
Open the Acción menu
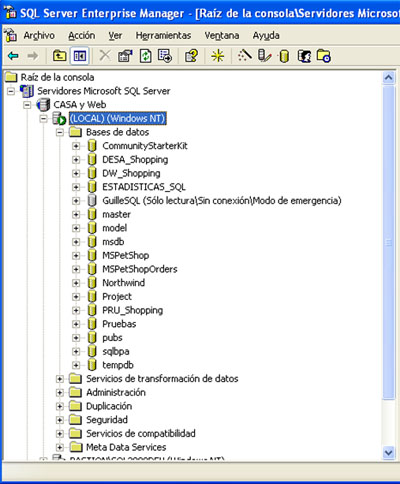tap(82, 35)
